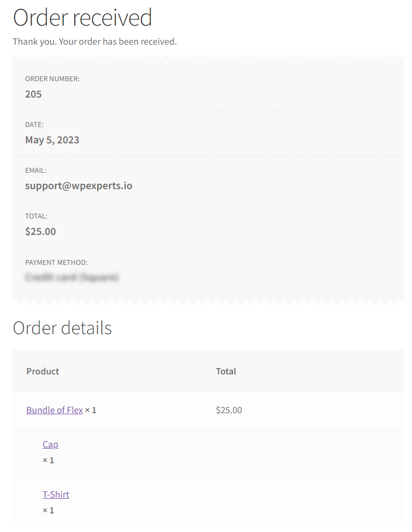The image size is (412, 532).
Task: Click the quantity × 1 under Cap
Action: [48, 460]
